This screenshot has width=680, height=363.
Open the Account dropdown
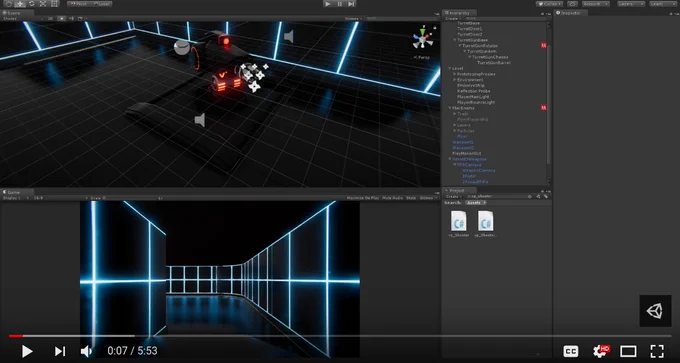595,4
